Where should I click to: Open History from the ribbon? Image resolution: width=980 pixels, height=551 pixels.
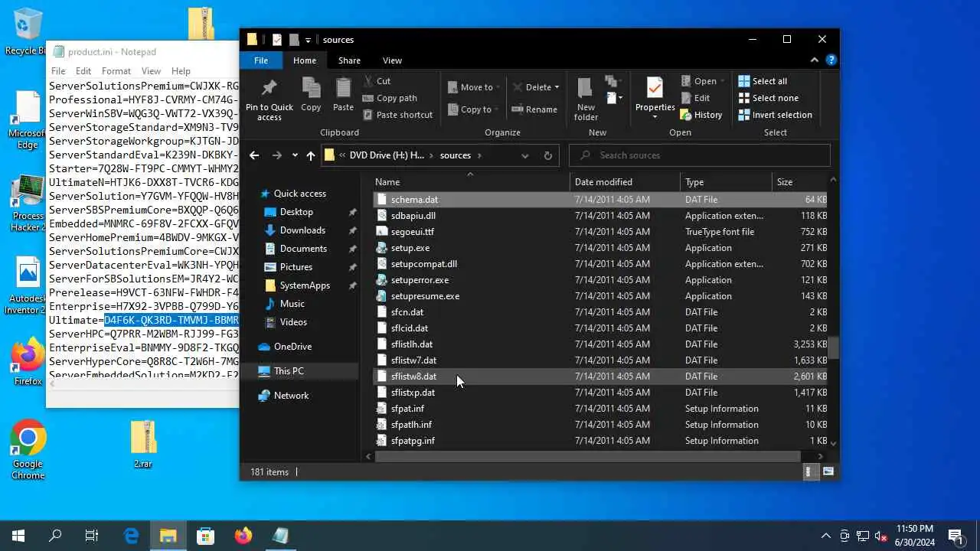[701, 115]
